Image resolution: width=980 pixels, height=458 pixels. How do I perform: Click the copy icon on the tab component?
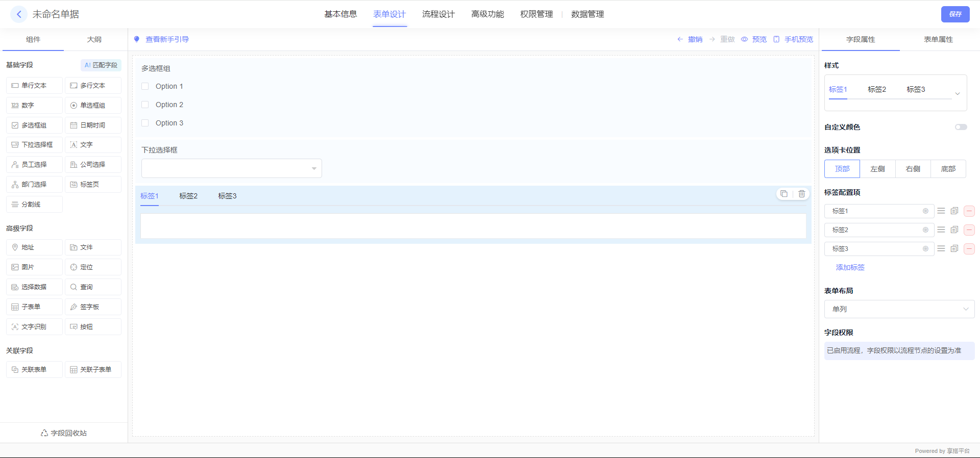tap(784, 194)
